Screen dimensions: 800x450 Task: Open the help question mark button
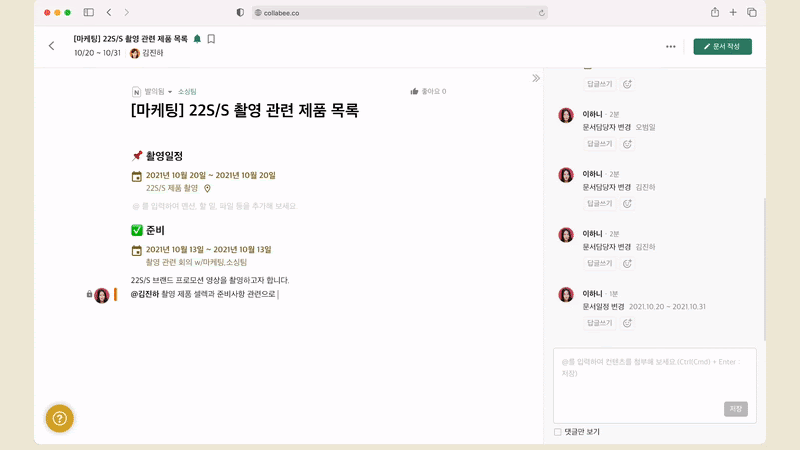click(x=59, y=419)
